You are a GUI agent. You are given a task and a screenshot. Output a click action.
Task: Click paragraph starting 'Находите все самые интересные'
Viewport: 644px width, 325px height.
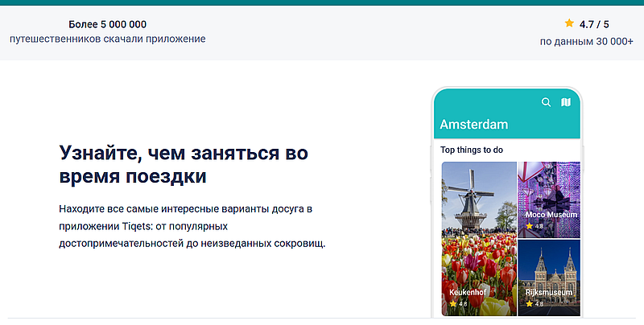tap(192, 226)
